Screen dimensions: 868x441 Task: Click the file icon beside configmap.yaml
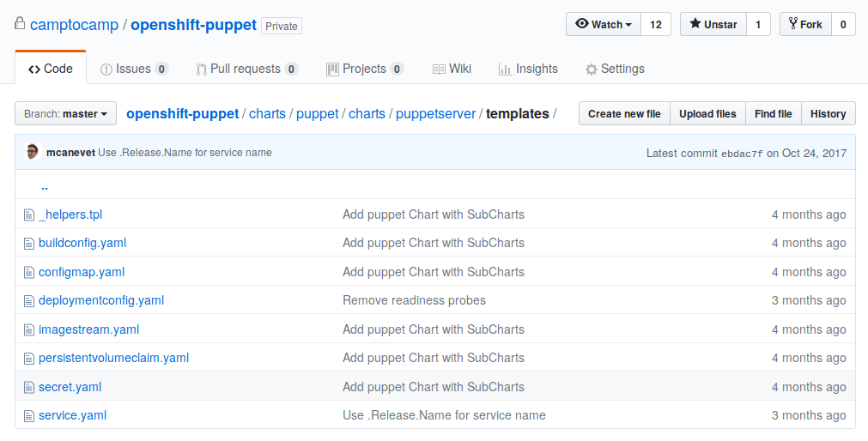[x=29, y=272]
